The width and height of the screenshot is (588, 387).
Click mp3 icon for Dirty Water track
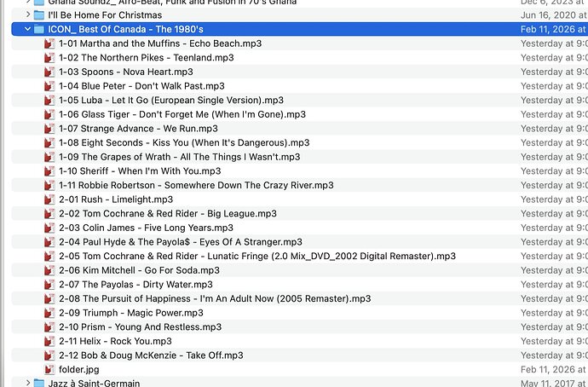[x=49, y=285]
